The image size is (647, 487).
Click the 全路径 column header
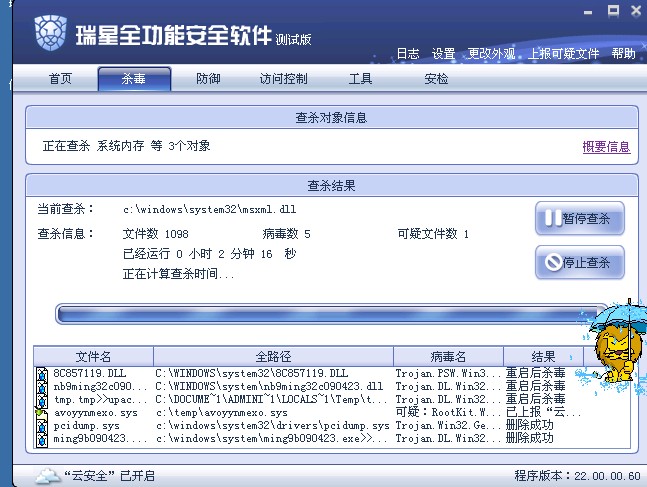273,357
